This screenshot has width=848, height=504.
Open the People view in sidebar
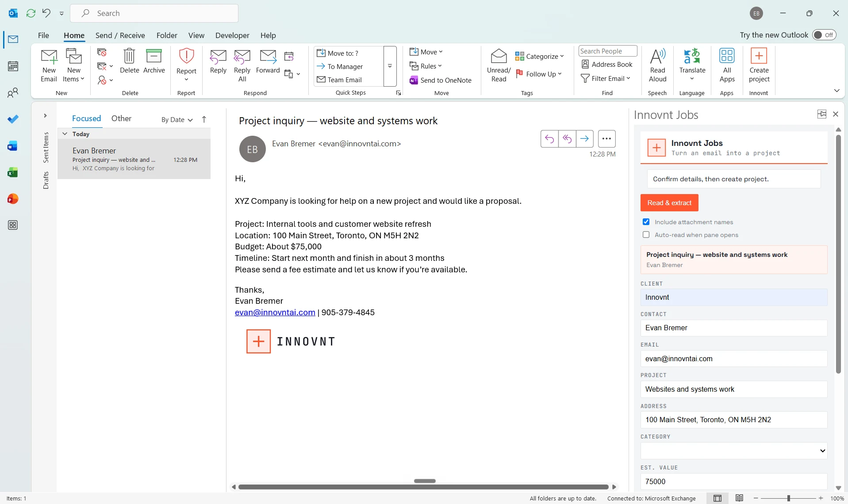(x=13, y=92)
